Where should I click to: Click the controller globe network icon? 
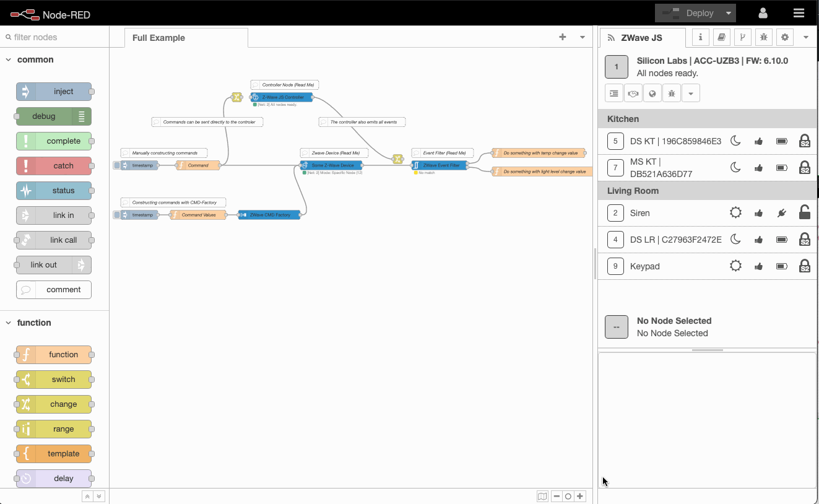652,93
